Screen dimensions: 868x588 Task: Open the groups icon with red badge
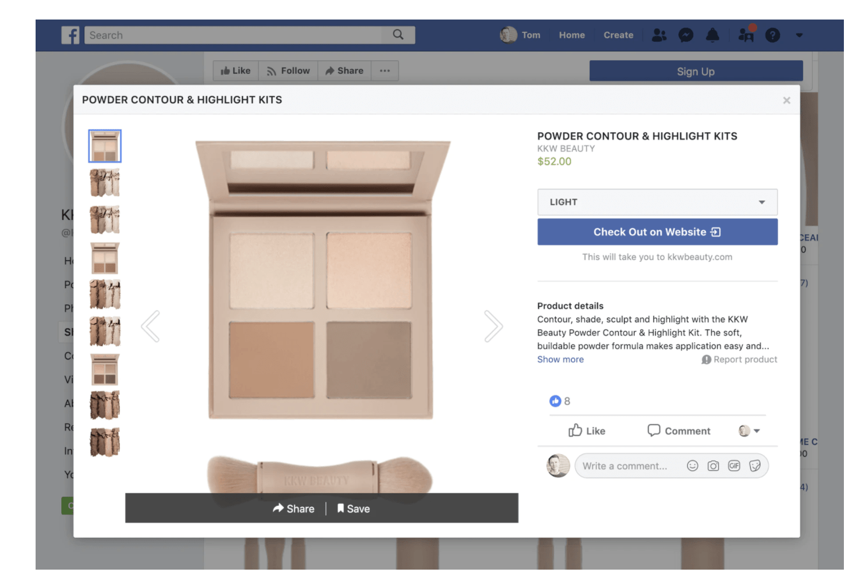click(x=746, y=34)
